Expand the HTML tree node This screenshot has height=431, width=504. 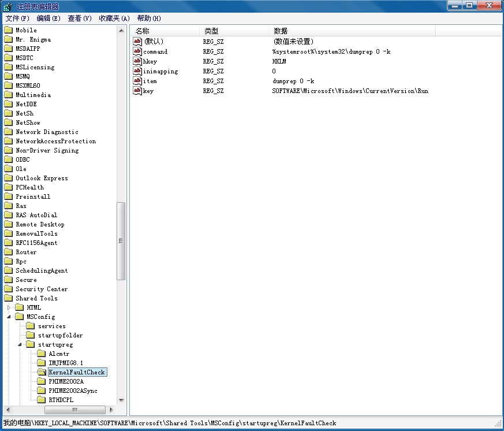[x=9, y=308]
